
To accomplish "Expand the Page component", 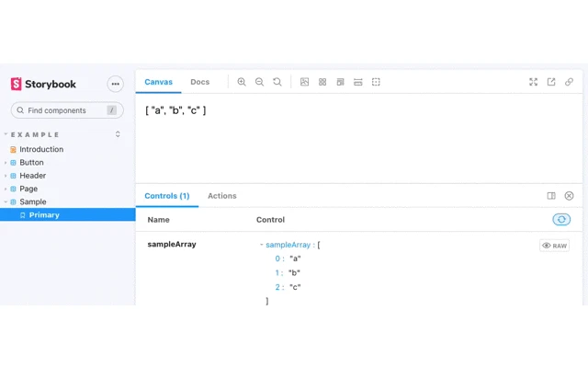I will pyautogui.click(x=6, y=189).
